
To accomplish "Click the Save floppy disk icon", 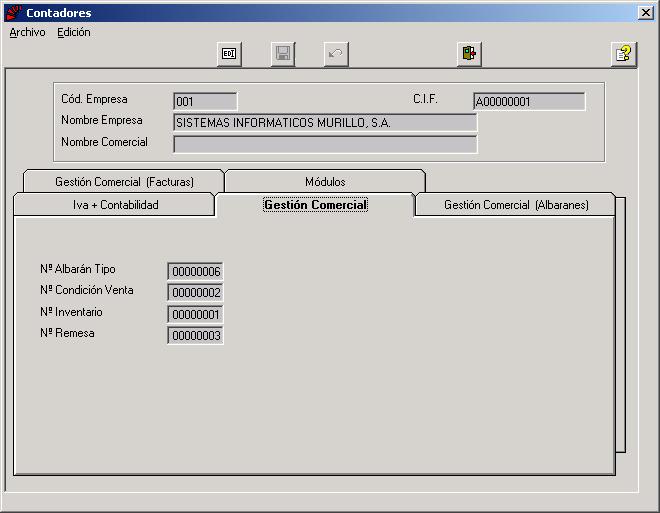I will pyautogui.click(x=283, y=54).
